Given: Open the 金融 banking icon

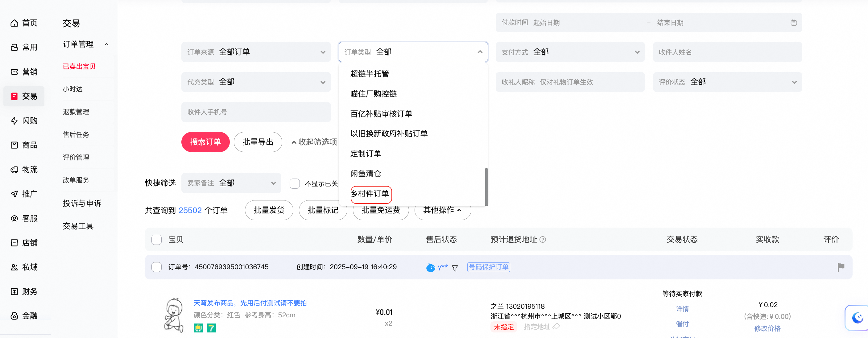Looking at the screenshot, I should (14, 316).
